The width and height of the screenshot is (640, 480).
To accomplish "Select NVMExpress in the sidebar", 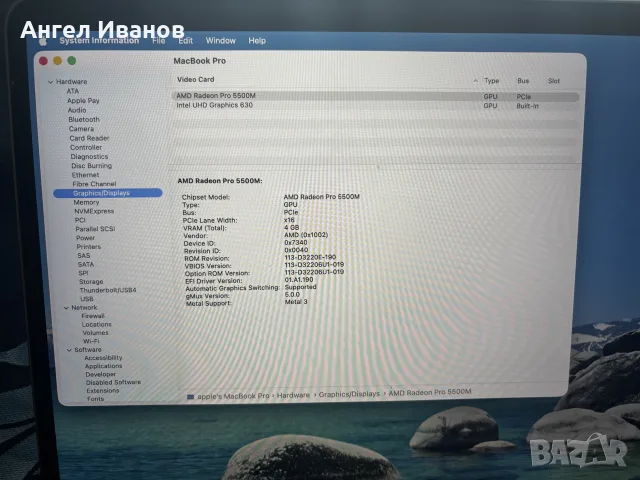I will coord(94,211).
